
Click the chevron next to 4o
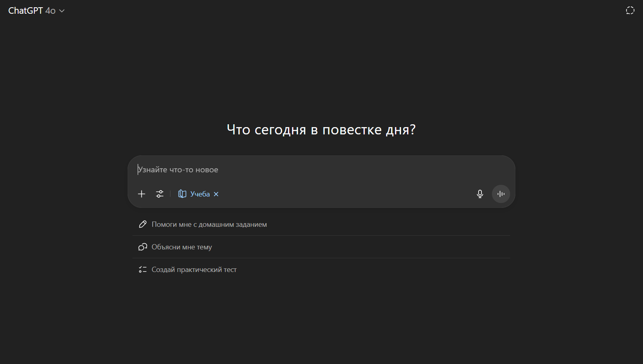(x=62, y=11)
